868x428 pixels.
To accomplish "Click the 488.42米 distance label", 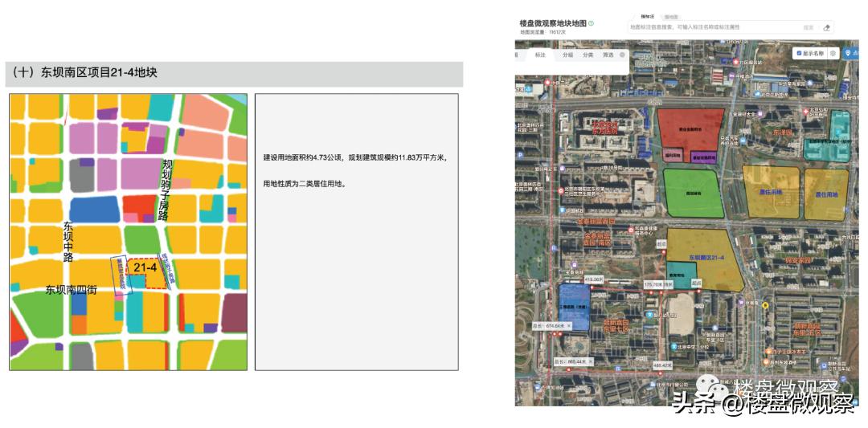I will click(x=661, y=365).
